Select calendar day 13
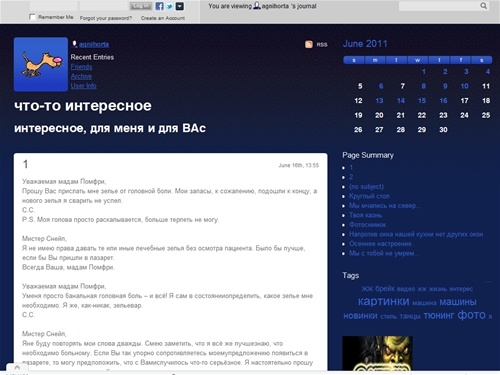 [x=379, y=101]
